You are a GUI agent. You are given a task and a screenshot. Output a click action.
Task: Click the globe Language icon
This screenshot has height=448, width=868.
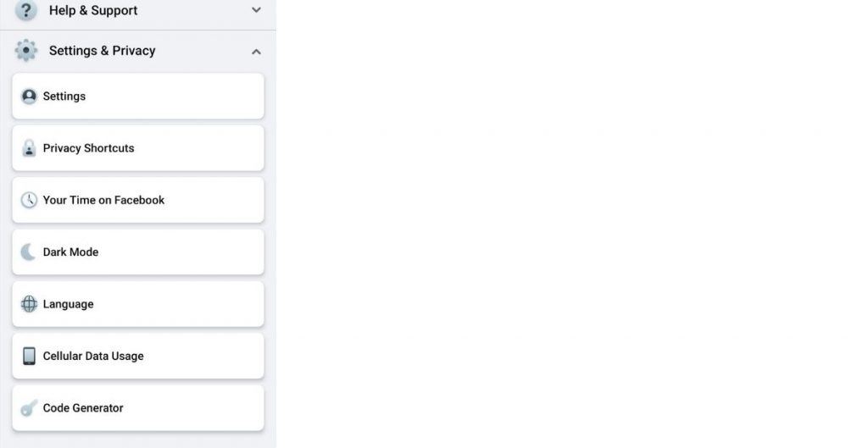[29, 304]
